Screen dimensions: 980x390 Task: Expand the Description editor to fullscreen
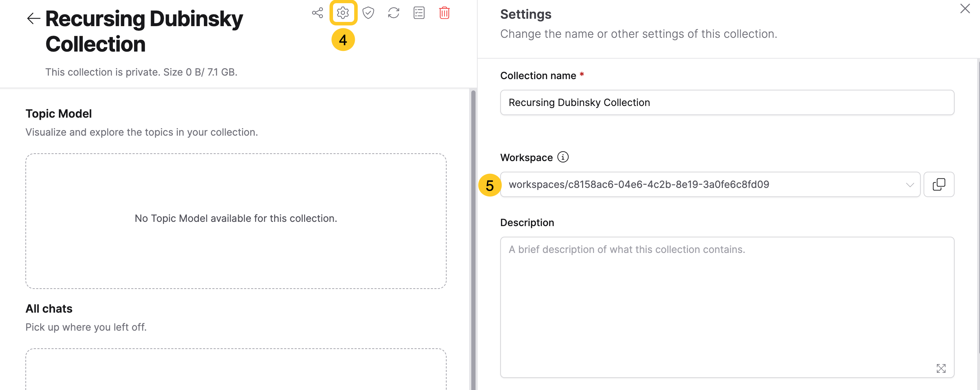point(942,368)
